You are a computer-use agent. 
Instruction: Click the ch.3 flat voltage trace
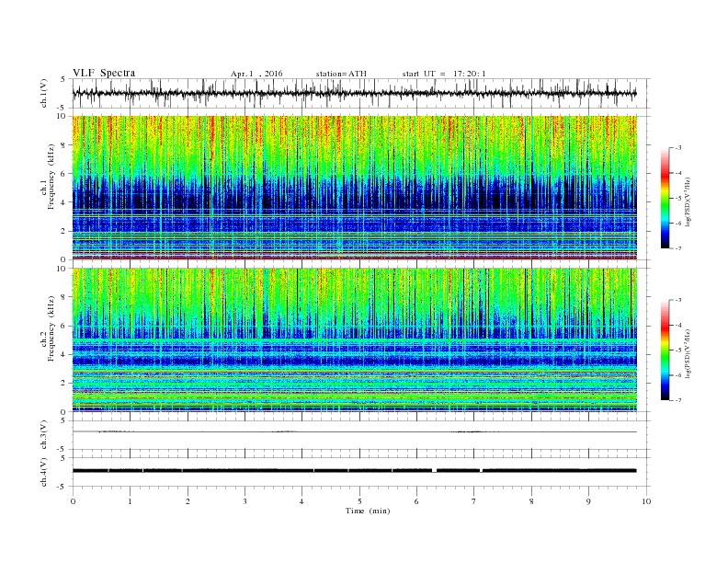pos(355,431)
